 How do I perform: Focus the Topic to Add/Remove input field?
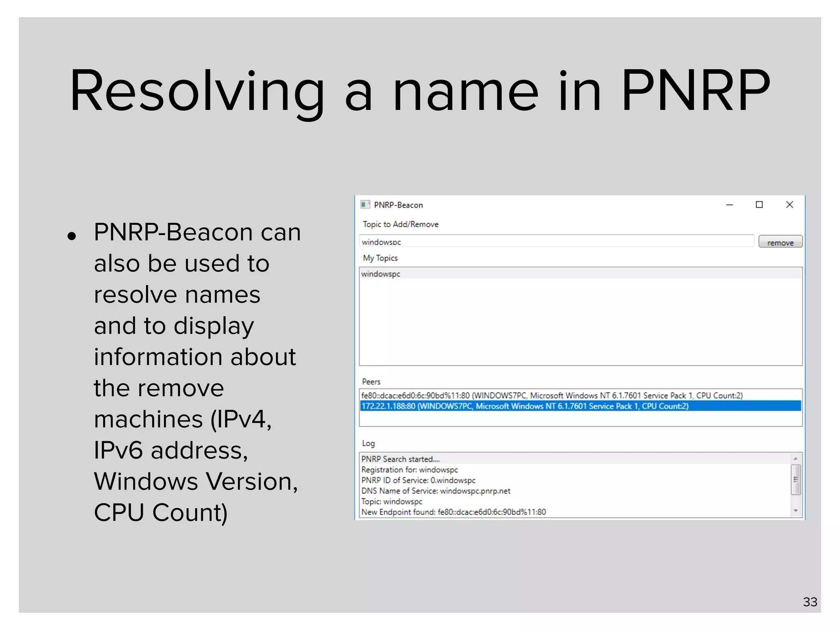coord(557,241)
